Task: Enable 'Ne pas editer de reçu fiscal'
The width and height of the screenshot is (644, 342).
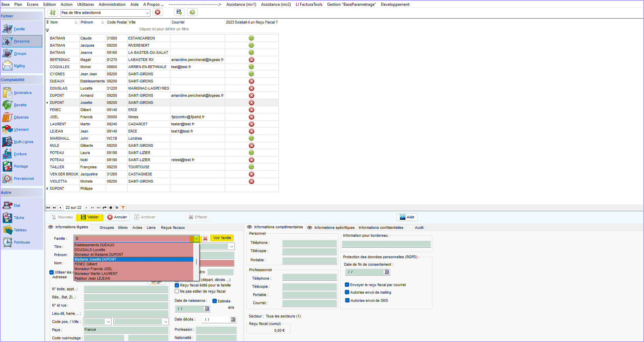Action: pyautogui.click(x=177, y=291)
